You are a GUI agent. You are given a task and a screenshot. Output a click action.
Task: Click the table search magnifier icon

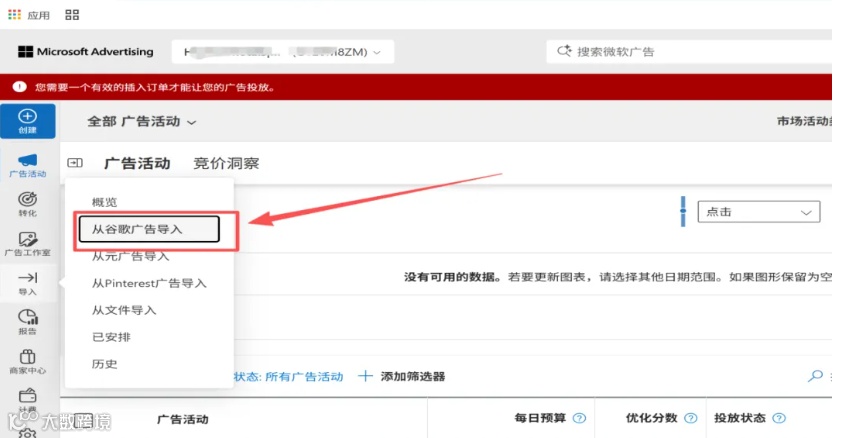(x=815, y=376)
